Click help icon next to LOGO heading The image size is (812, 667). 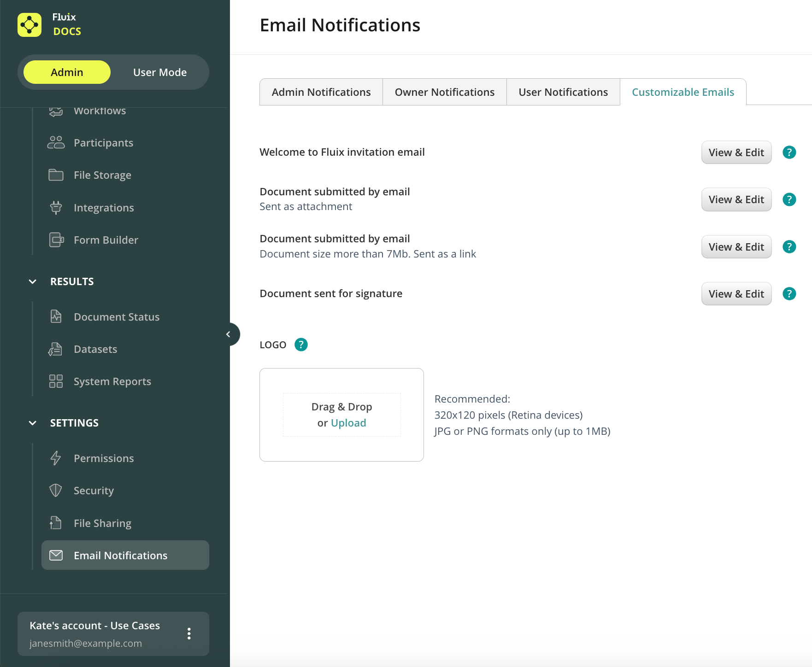coord(301,345)
